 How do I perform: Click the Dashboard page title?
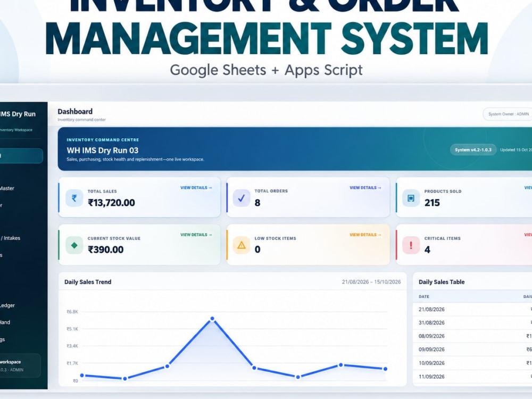click(x=75, y=112)
